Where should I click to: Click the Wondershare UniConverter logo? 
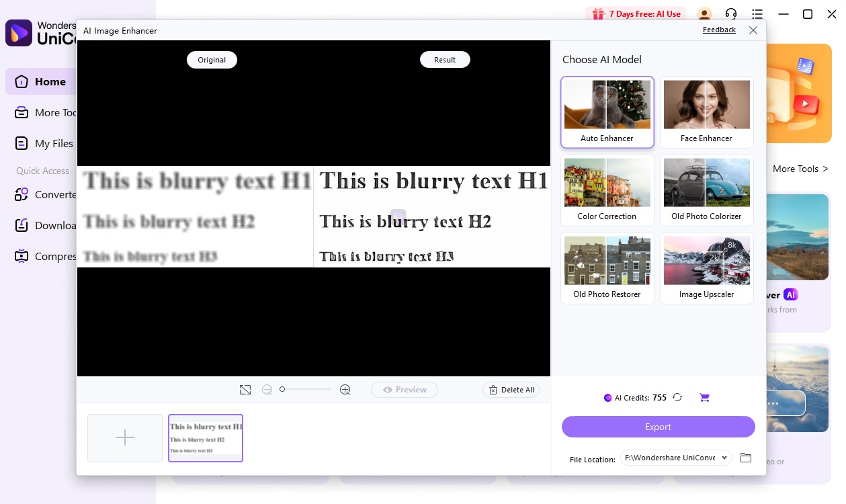coord(42,32)
